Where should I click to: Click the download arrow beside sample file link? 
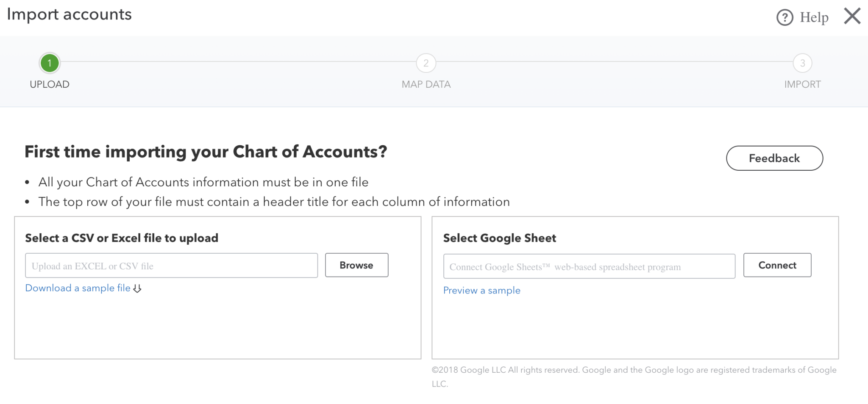(x=137, y=288)
